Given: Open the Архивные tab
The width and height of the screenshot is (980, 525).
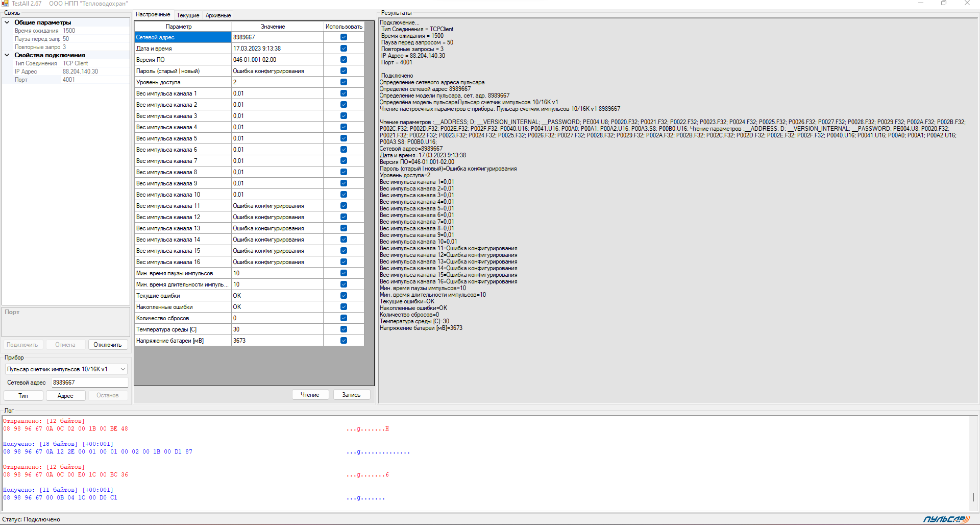Looking at the screenshot, I should (x=218, y=15).
